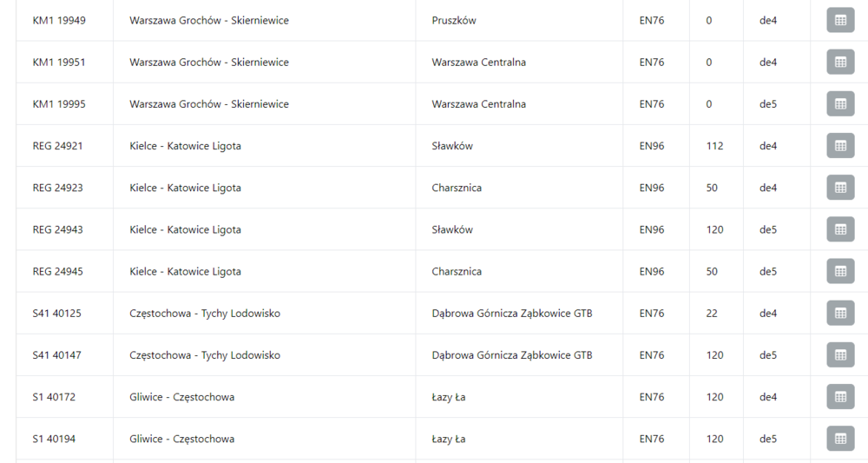Select Sławków station in REG 24943 row
This screenshot has height=463, width=868.
coord(452,230)
